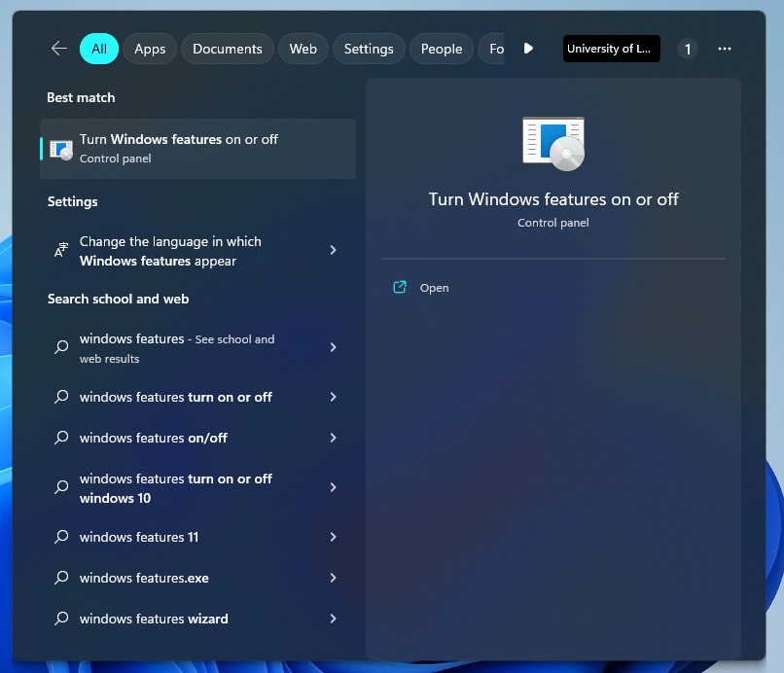Screen dimensions: 784x673
Task: Click the Open launch icon in preview pane
Action: coord(399,287)
